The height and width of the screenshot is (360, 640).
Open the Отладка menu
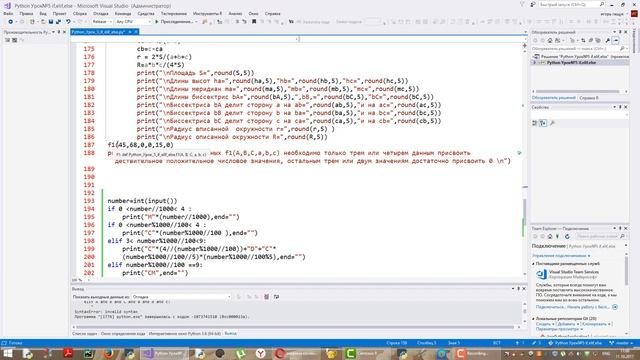click(x=101, y=13)
